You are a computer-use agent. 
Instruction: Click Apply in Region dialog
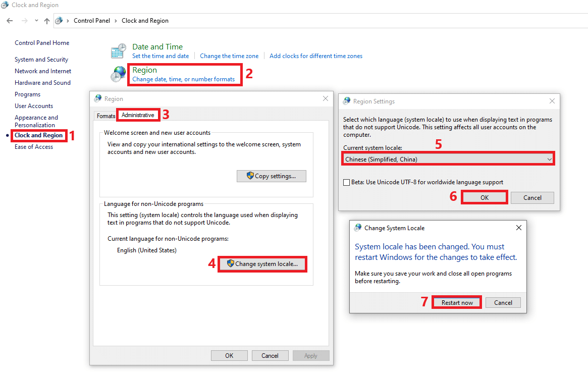pos(311,355)
